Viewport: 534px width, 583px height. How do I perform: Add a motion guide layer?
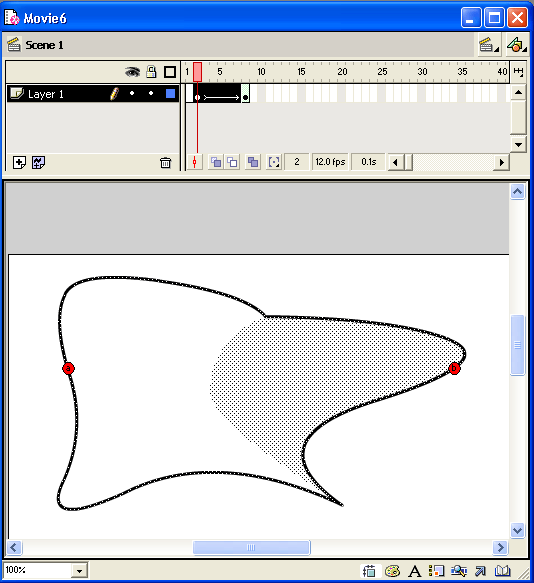38,162
